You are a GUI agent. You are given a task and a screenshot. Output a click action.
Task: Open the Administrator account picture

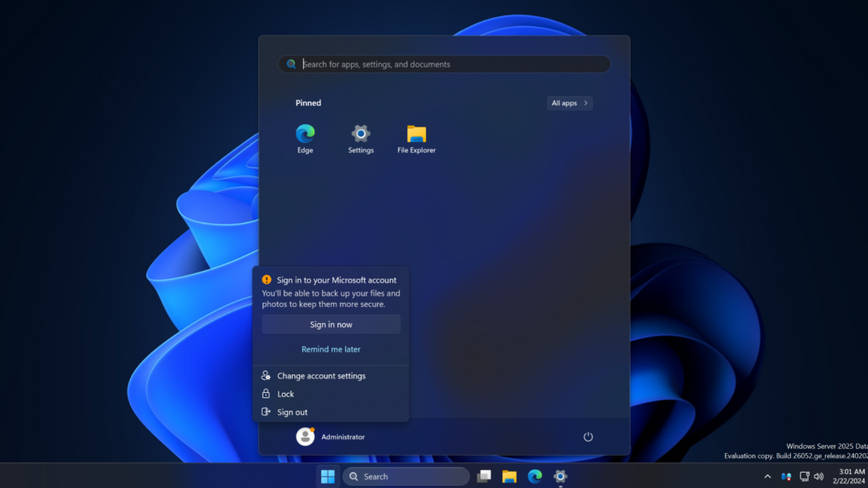tap(305, 436)
